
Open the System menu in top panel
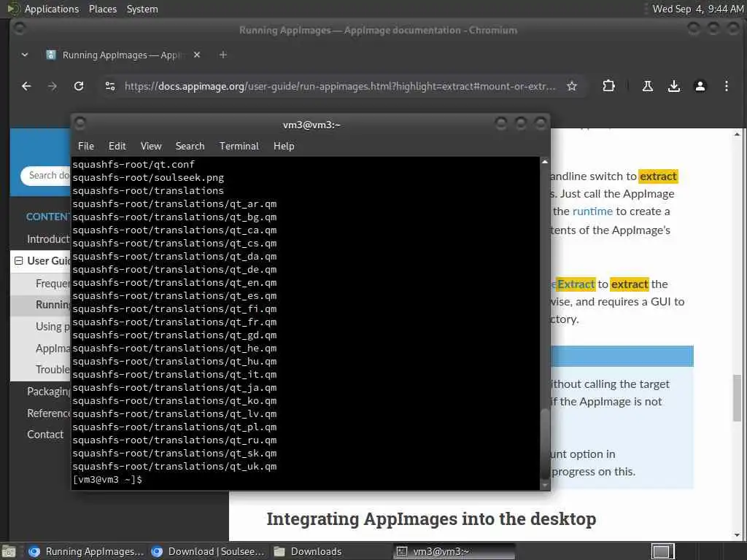[x=142, y=9]
